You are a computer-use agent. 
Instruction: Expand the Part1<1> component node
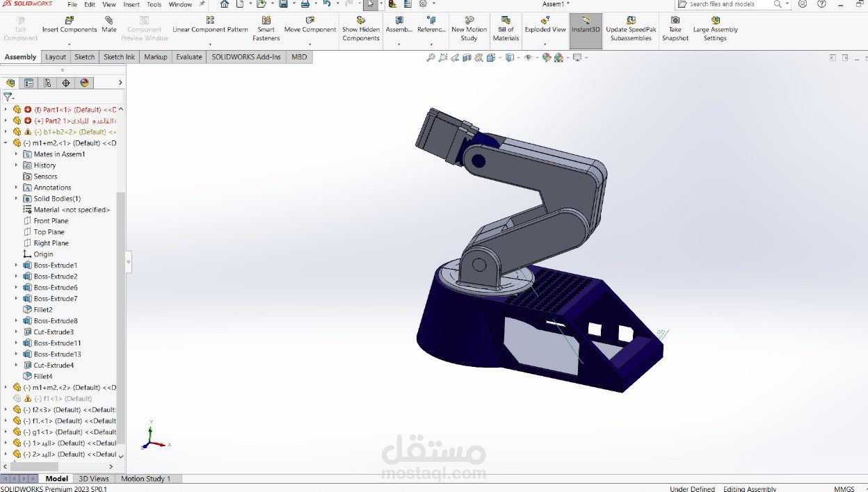6,110
